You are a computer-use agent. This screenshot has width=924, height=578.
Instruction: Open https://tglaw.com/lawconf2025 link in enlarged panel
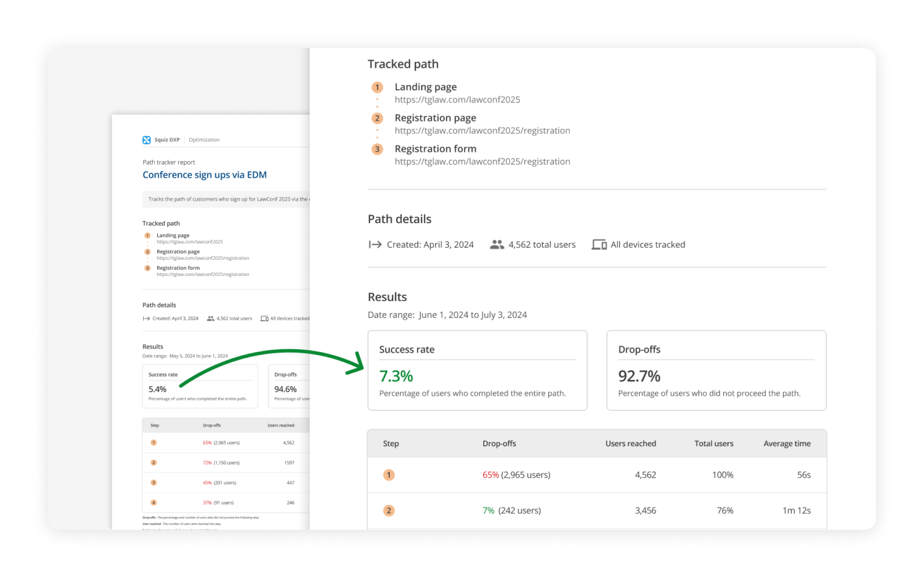(457, 100)
